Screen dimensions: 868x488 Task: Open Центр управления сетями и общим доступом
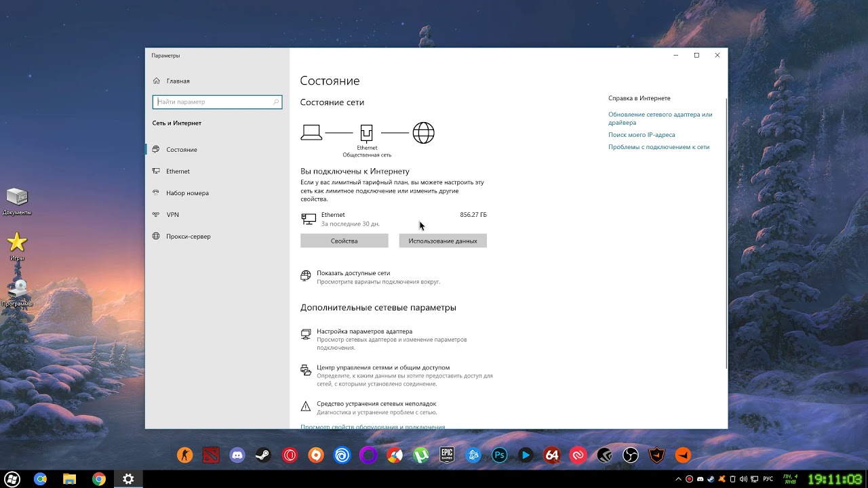pyautogui.click(x=397, y=375)
